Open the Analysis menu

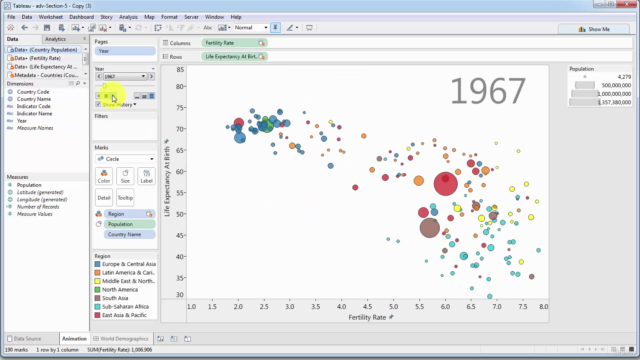tap(128, 17)
